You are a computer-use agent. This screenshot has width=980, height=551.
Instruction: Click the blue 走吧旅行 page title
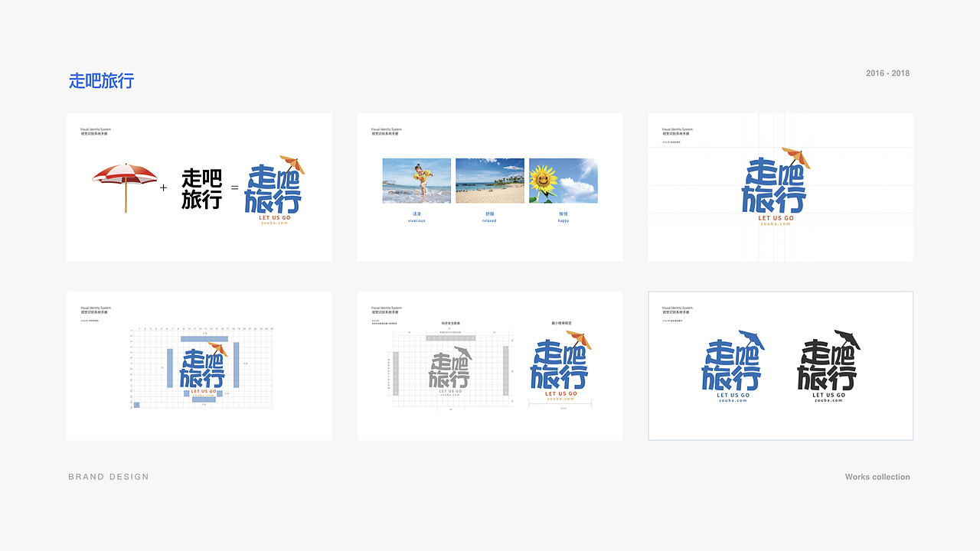tap(101, 80)
